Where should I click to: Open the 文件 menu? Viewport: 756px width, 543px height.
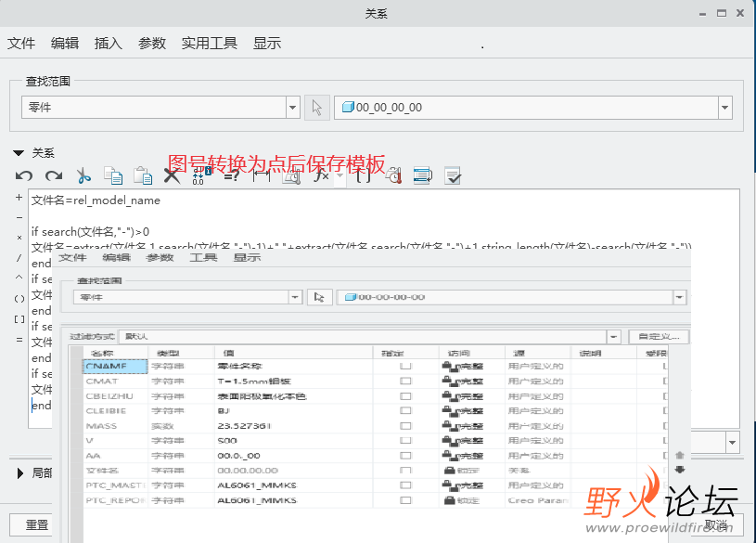(21, 43)
